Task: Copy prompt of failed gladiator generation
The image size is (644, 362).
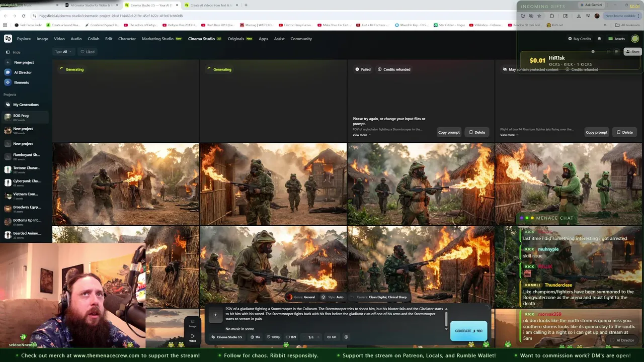Action: point(449,132)
